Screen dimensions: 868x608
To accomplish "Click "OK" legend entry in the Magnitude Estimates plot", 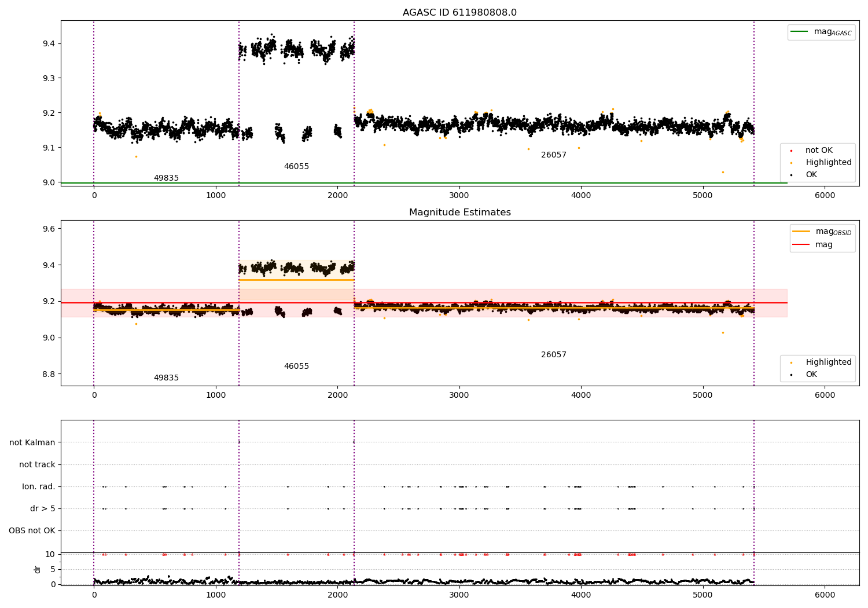I will point(804,375).
